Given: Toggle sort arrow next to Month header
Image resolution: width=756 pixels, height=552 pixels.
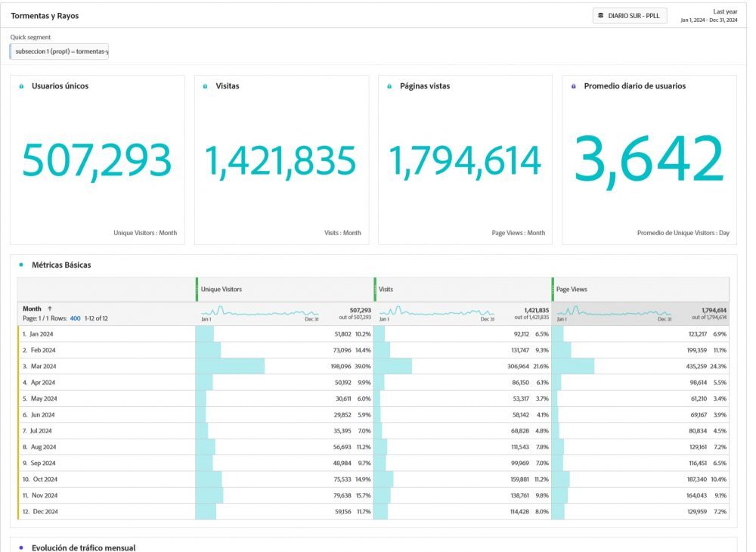Looking at the screenshot, I should (50, 309).
